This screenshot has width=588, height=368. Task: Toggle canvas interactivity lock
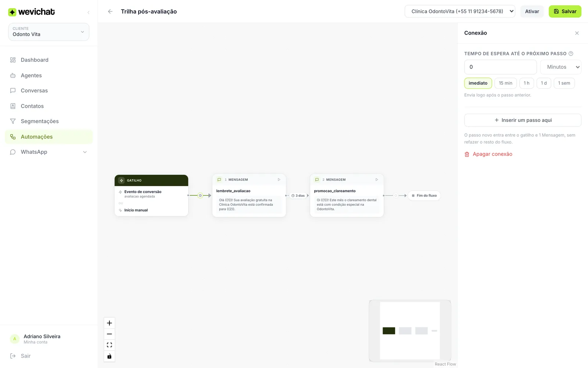[x=109, y=356]
